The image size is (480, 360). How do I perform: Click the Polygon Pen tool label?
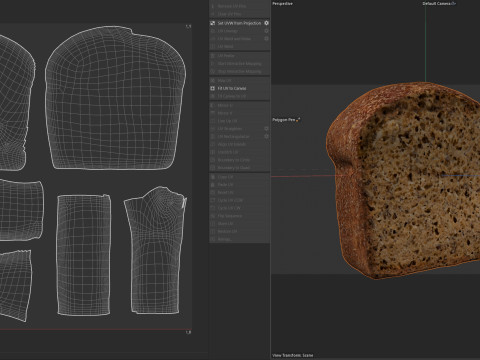point(284,120)
